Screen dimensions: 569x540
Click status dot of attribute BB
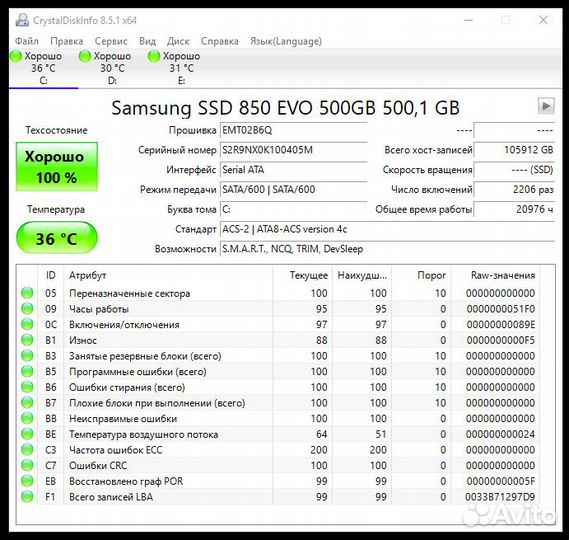27,418
